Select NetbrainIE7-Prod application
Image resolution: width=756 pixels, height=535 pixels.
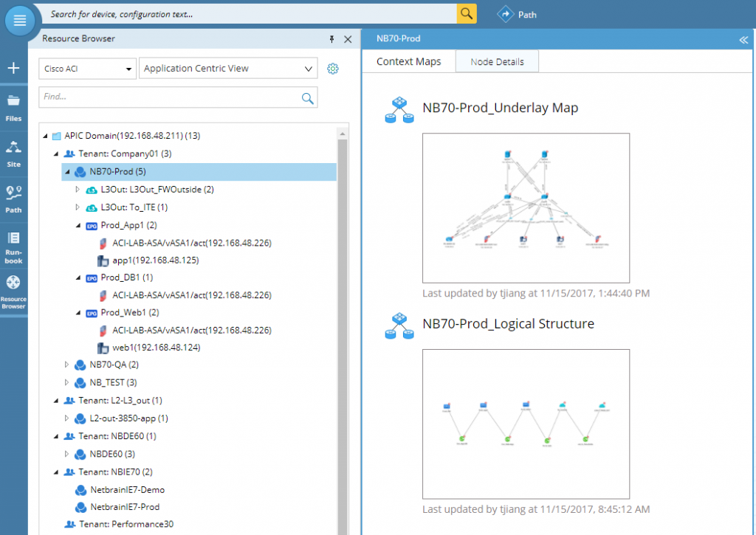tap(125, 507)
